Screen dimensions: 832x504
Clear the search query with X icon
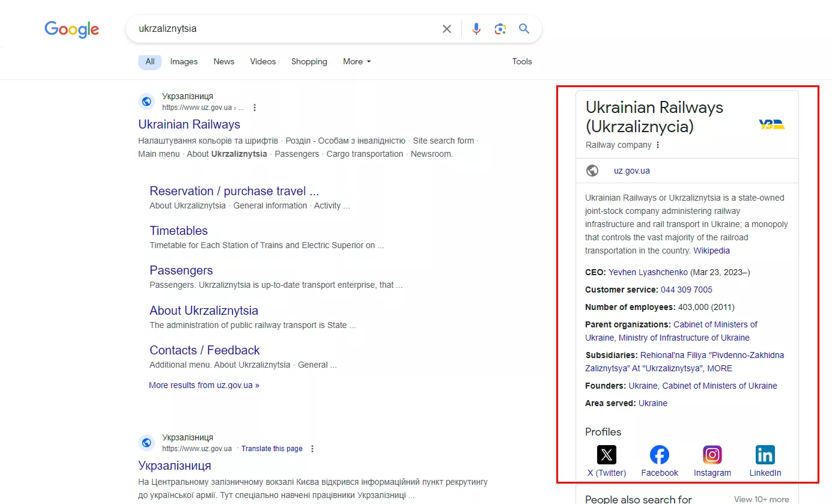pos(447,29)
